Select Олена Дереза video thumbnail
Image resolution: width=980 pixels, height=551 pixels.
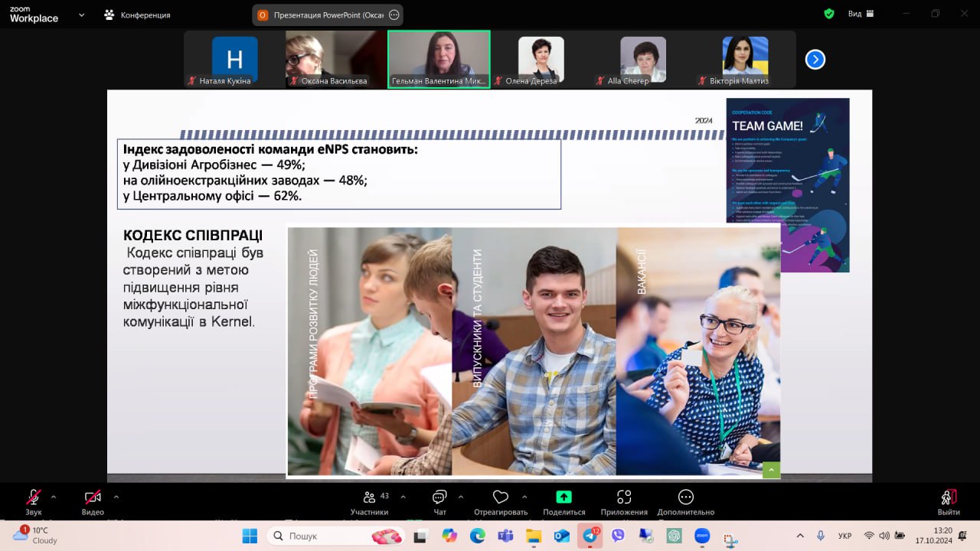[x=541, y=60]
